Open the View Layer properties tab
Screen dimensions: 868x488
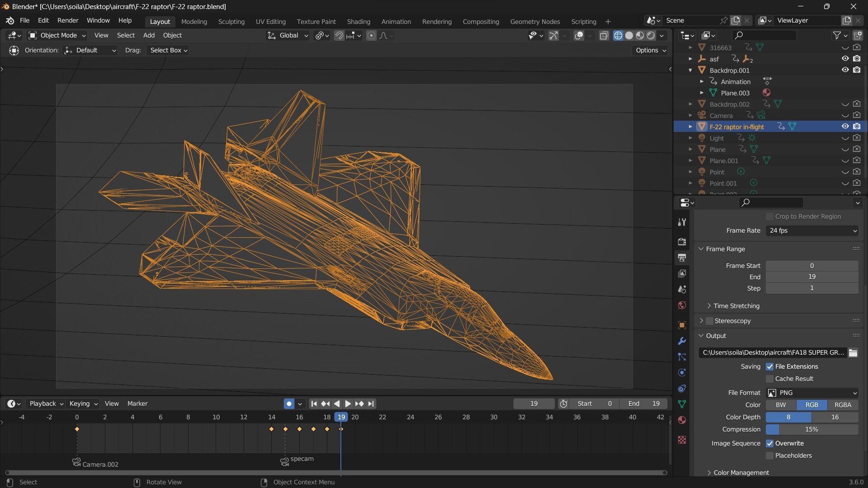(682, 273)
